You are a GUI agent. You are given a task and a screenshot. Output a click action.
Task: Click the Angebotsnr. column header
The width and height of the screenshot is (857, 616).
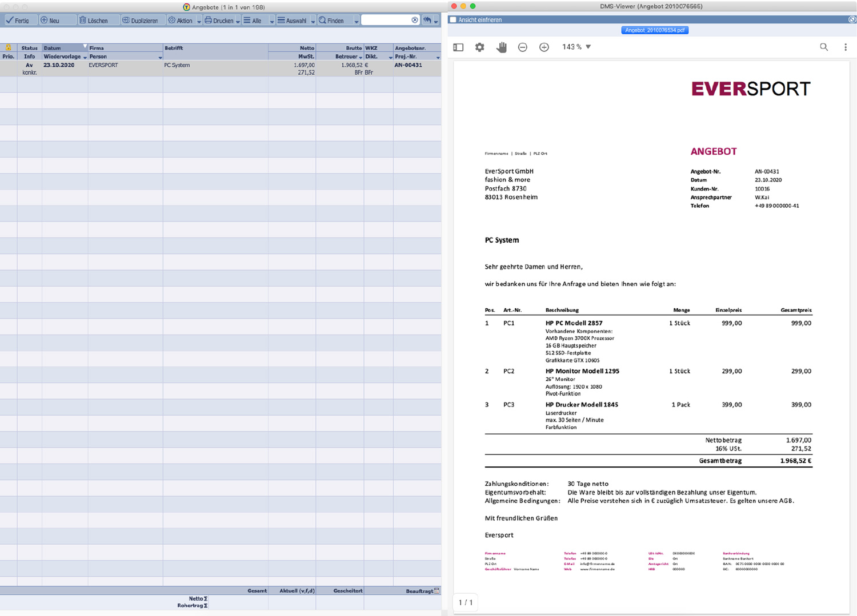coord(417,48)
